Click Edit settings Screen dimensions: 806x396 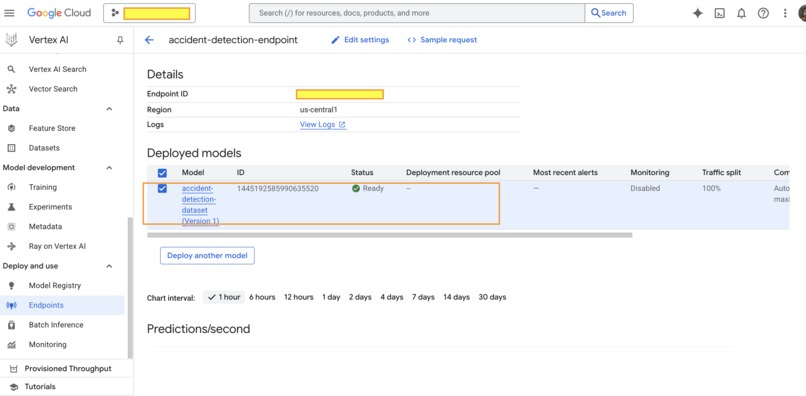coord(360,40)
